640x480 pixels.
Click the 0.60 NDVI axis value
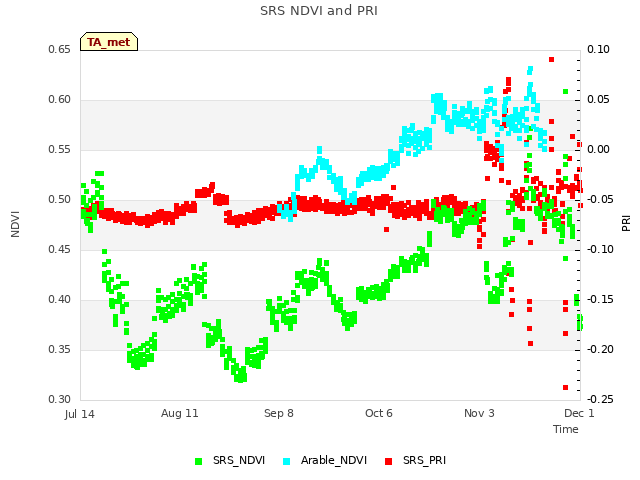[x=60, y=100]
